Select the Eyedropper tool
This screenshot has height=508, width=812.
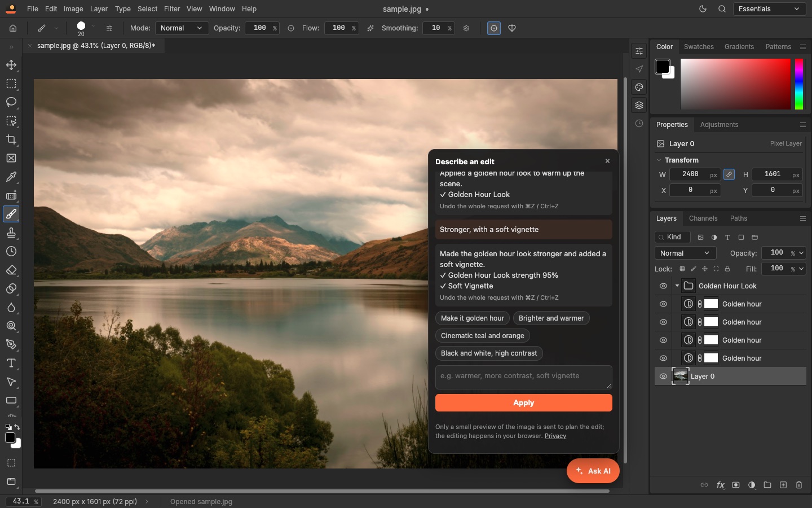[11, 177]
